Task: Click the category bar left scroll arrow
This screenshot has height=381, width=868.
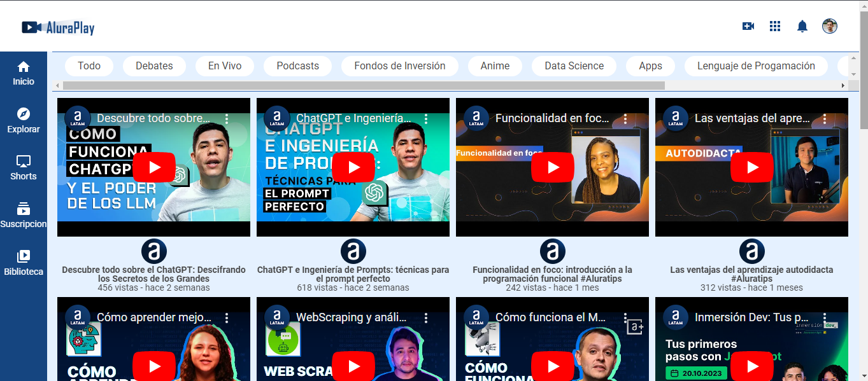Action: pyautogui.click(x=57, y=85)
